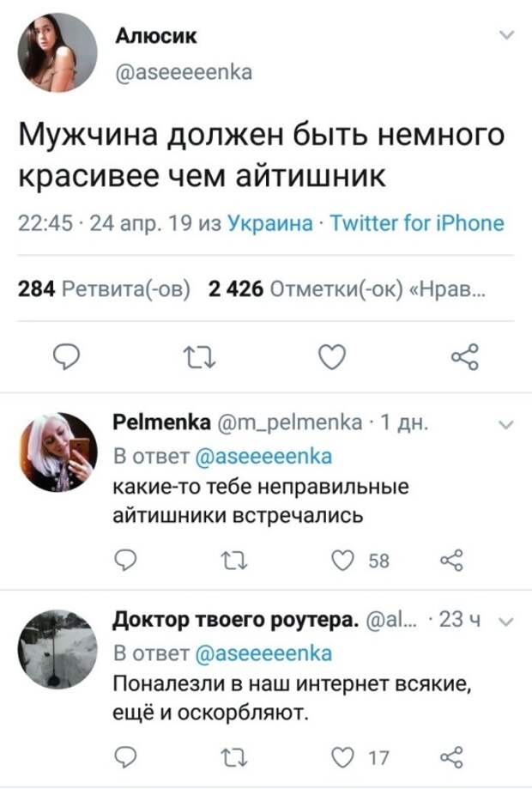Image resolution: width=532 pixels, height=789 pixels.
Task: Share the main tweet by Алюсик
Action: point(464,355)
